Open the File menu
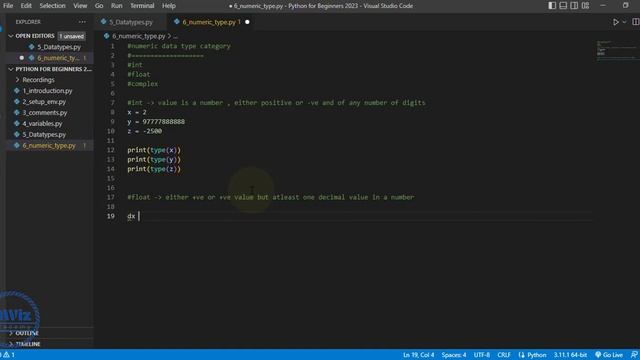 click(8, 6)
